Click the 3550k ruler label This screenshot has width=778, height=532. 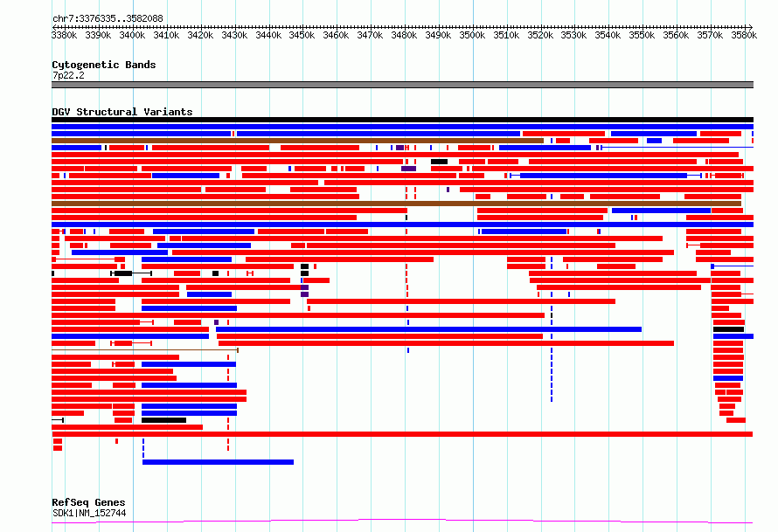(x=642, y=35)
